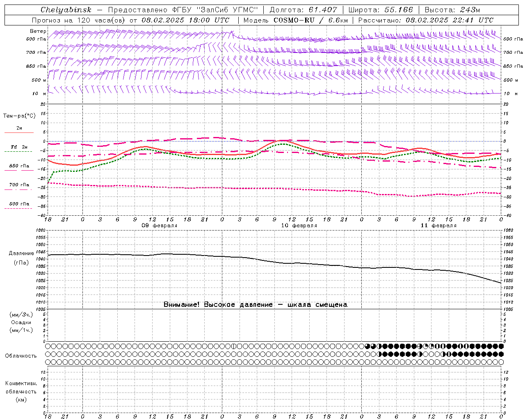This screenshot has height=420, width=525.
Task: Click the Облачность cloudiness label
Action: 21,356
